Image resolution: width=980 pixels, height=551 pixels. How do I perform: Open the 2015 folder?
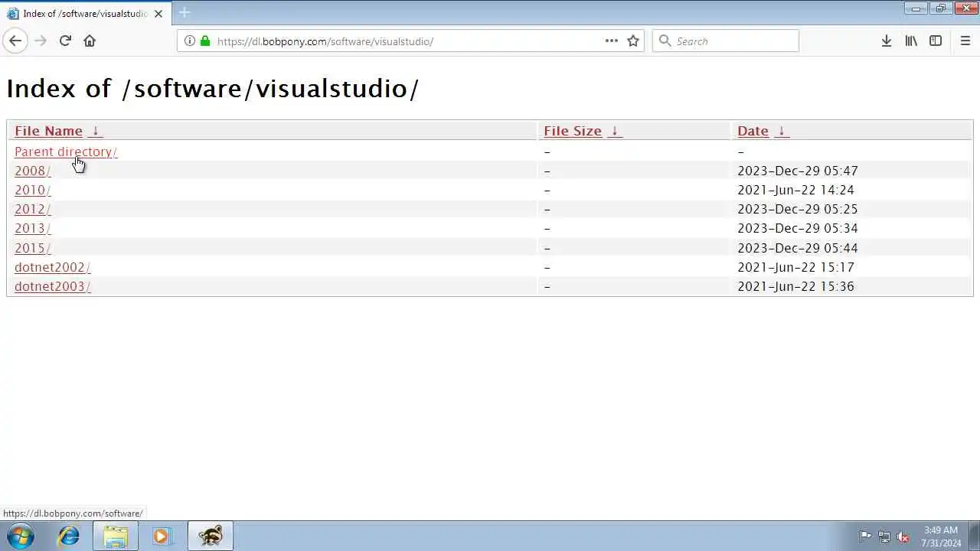tap(32, 248)
